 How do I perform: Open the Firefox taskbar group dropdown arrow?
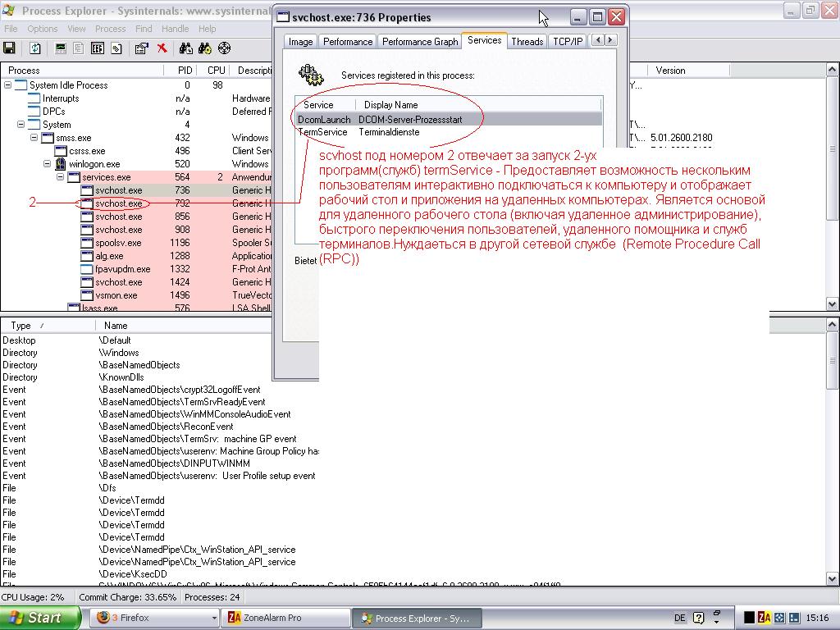pyautogui.click(x=214, y=619)
